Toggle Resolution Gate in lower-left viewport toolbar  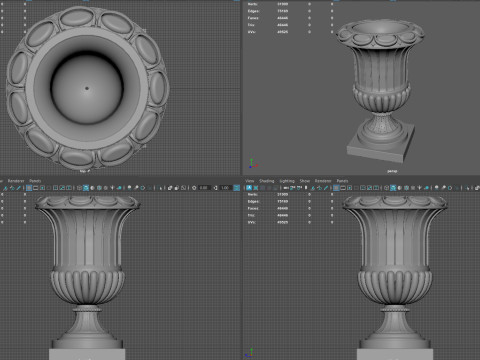pyautogui.click(x=42, y=188)
